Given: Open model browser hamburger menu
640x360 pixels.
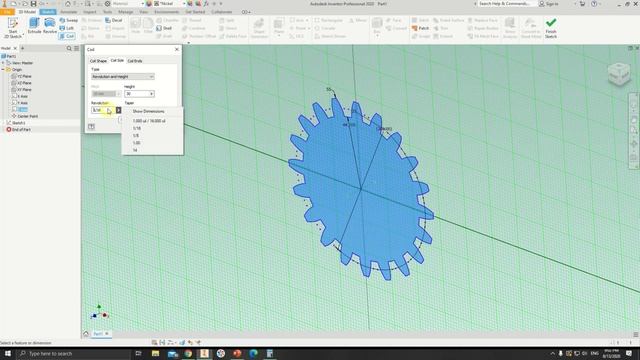Looking at the screenshot, I should point(76,48).
